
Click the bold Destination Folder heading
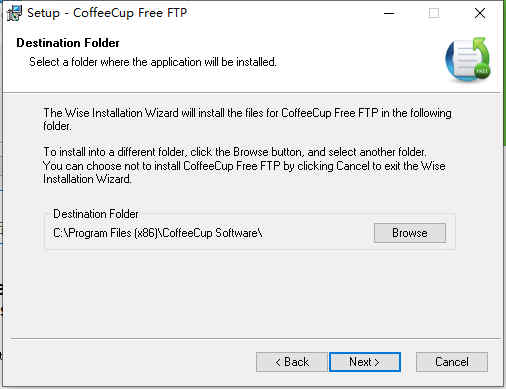pos(68,43)
